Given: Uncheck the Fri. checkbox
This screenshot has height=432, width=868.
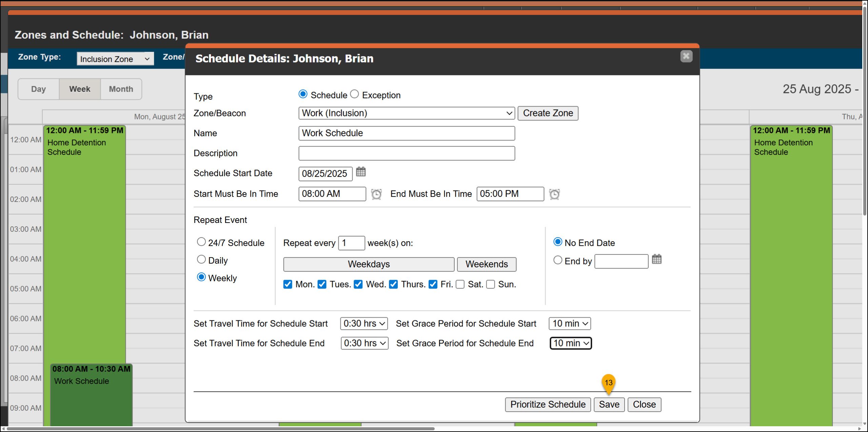Looking at the screenshot, I should click(433, 284).
